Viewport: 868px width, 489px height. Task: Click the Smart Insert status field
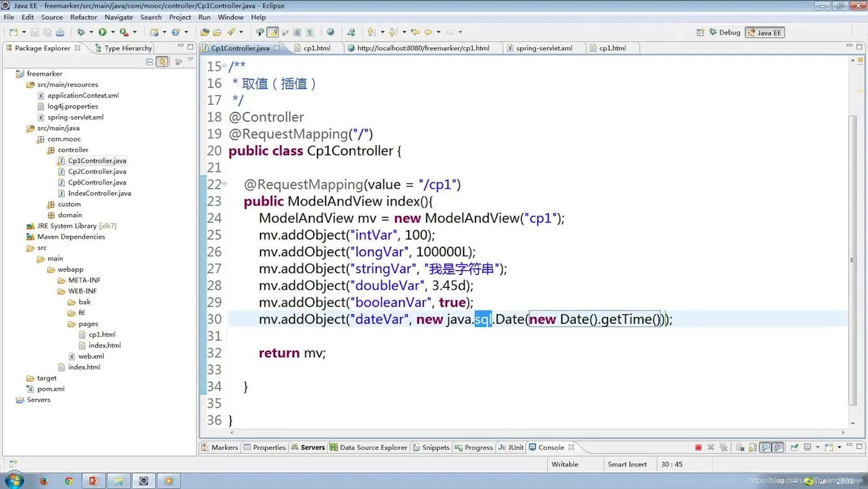pyautogui.click(x=627, y=464)
